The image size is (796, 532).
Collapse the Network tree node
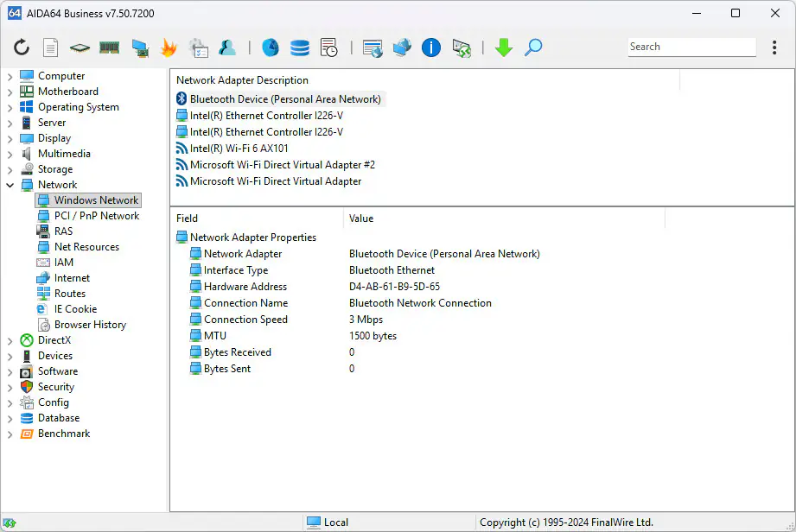coord(10,185)
